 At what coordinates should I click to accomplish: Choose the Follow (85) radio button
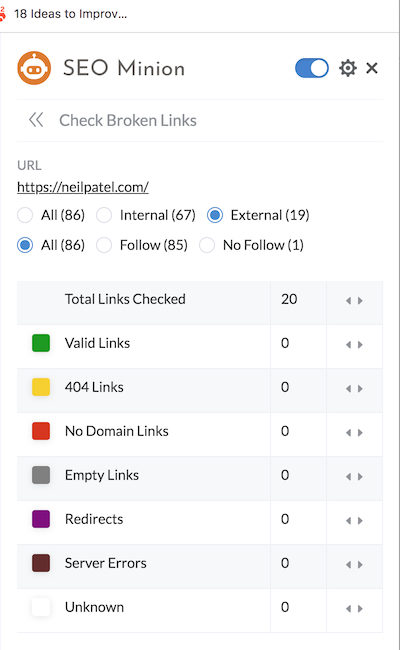[104, 245]
